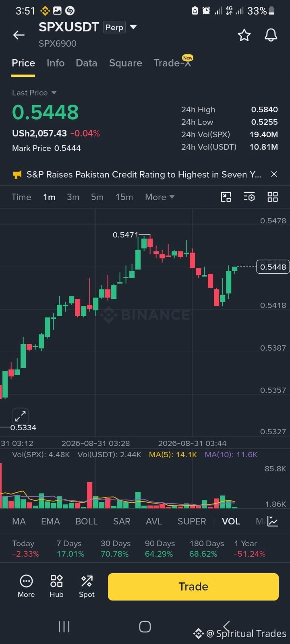Tap the 24h Low value 0.5255
290x644 pixels.
(x=264, y=122)
